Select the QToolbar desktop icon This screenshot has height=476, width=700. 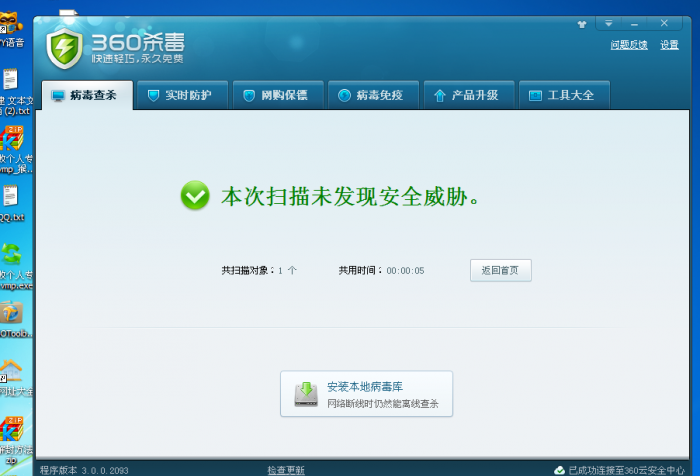click(16, 320)
